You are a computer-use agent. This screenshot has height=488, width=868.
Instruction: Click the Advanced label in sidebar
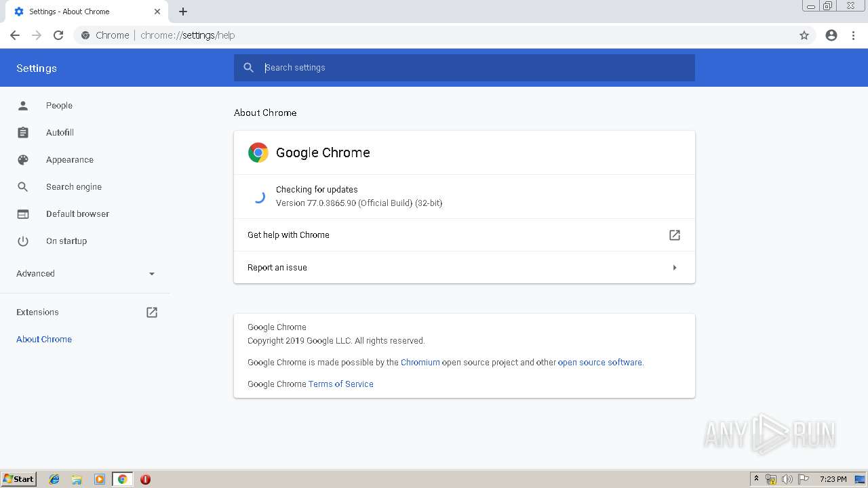(x=35, y=274)
